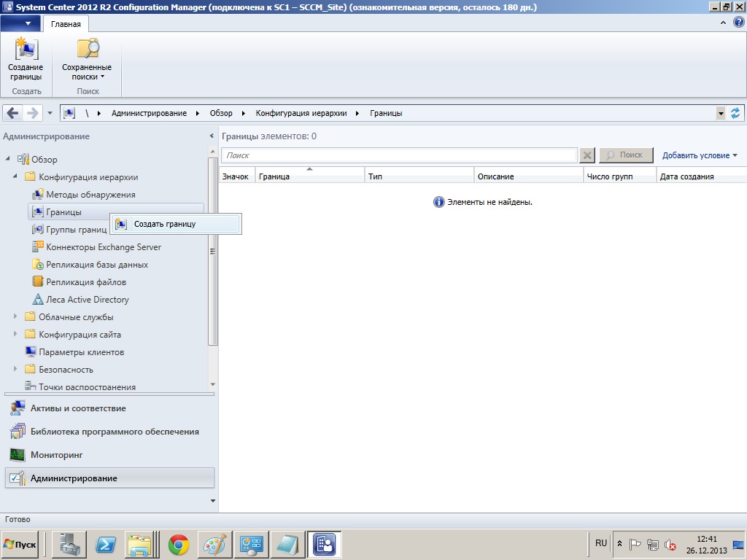Collapse the navigation pane with the arrow
Viewport: 747px width, 560px height.
(212, 136)
